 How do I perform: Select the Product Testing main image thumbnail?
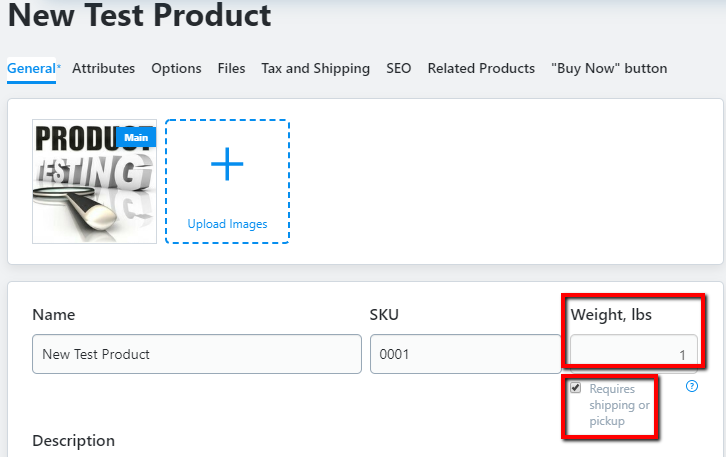pyautogui.click(x=94, y=182)
